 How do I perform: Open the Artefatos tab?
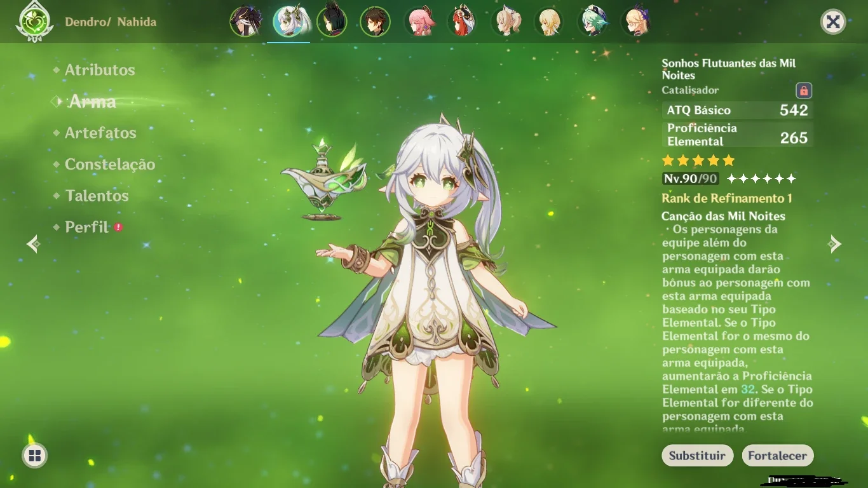click(100, 133)
